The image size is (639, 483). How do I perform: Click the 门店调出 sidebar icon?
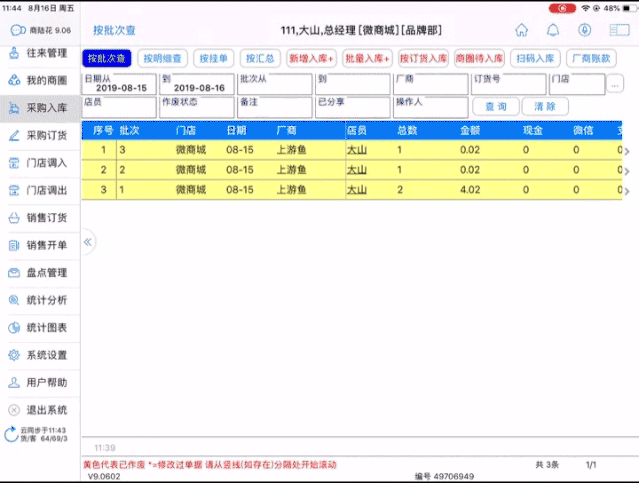(x=14, y=190)
